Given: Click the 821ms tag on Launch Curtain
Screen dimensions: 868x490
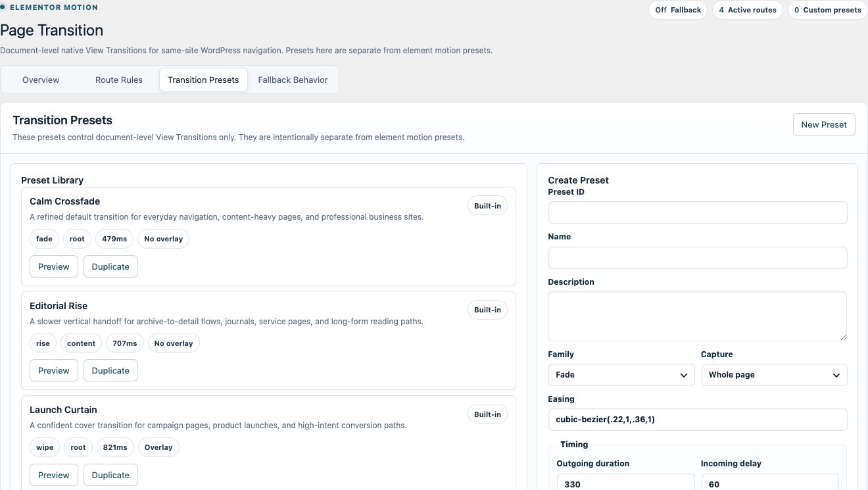Looking at the screenshot, I should point(115,447).
